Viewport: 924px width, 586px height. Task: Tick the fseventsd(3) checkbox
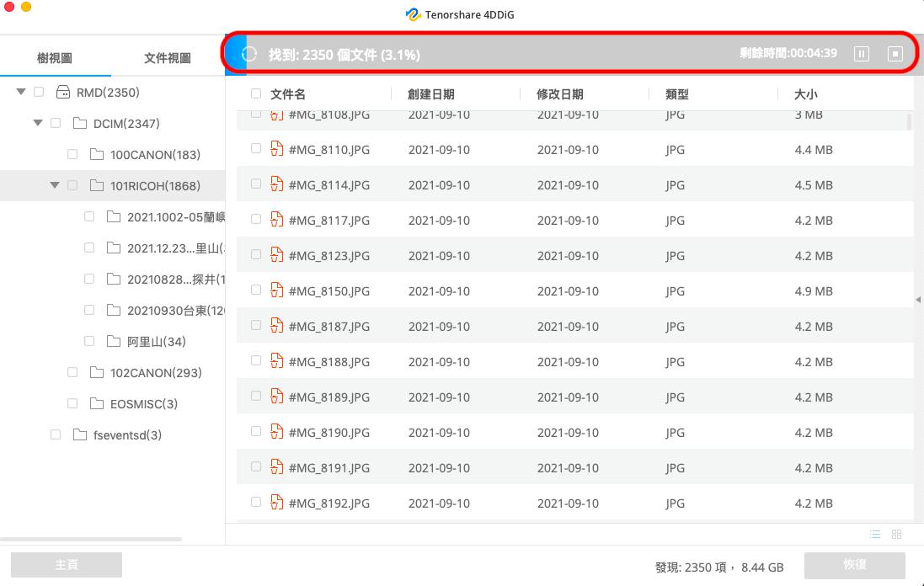tap(56, 434)
